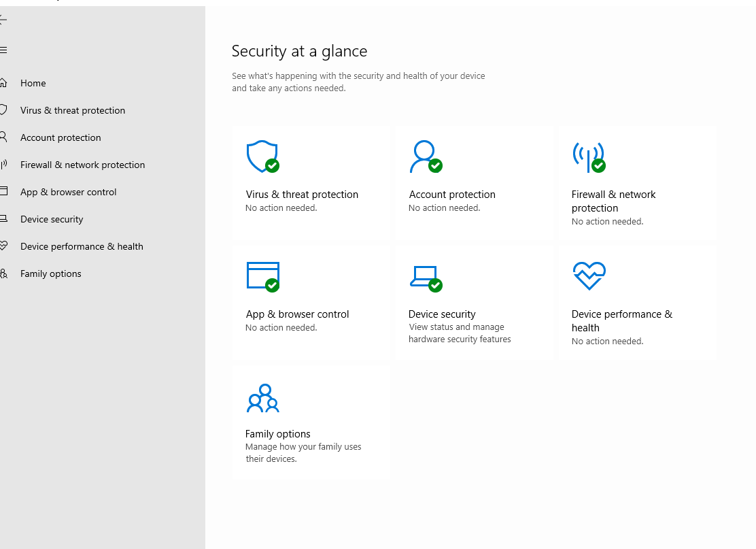Screen dimensions: 756x549
Task: Click the Family options people tile icon
Action: 262,399
